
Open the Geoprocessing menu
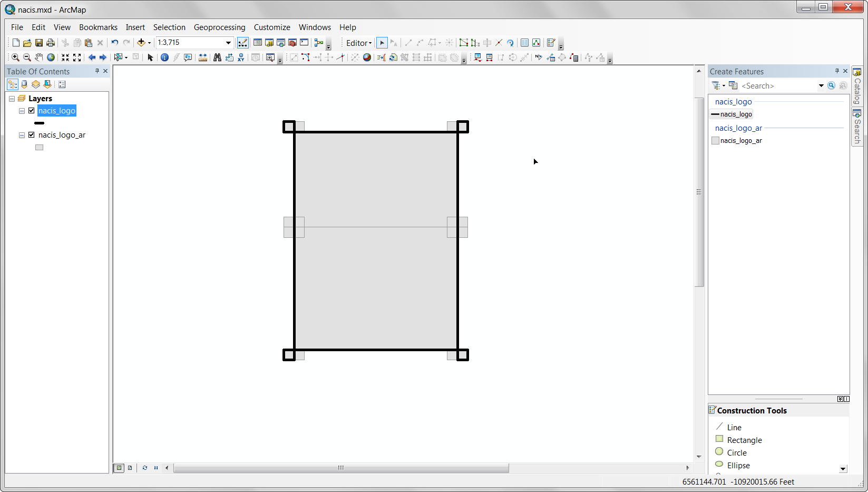219,27
